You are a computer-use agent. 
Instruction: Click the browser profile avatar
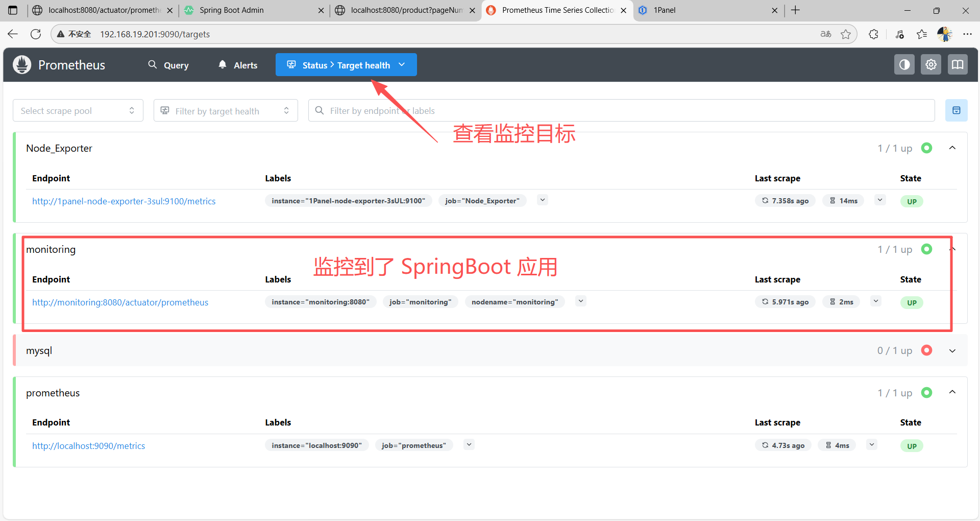(944, 34)
